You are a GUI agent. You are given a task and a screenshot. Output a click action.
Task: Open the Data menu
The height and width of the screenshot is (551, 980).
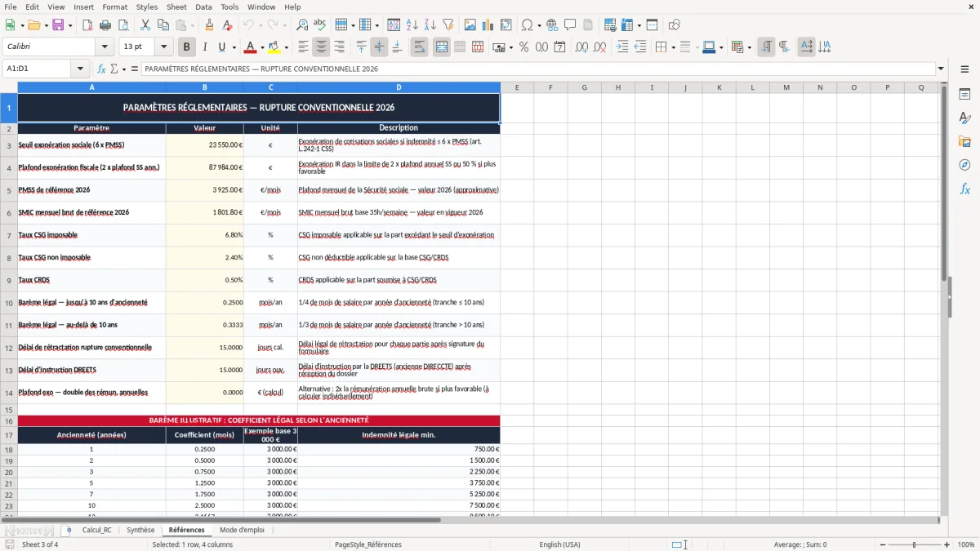pyautogui.click(x=204, y=7)
